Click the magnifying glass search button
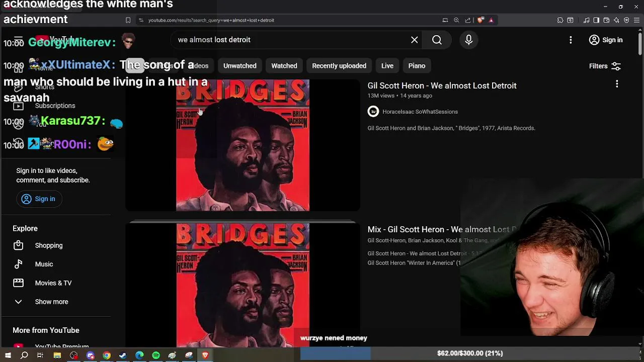Screen dimensions: 644x362 437,40
